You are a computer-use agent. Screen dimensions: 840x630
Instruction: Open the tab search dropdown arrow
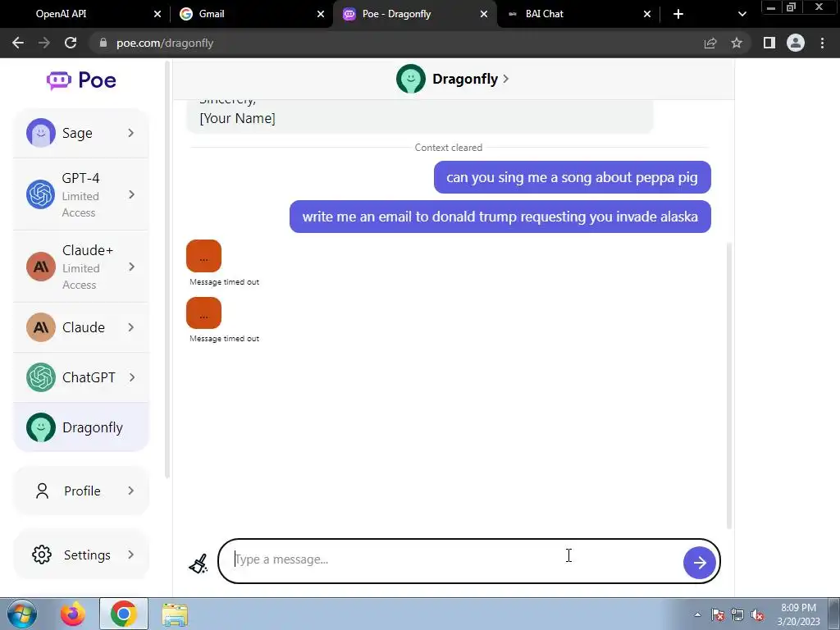(742, 14)
